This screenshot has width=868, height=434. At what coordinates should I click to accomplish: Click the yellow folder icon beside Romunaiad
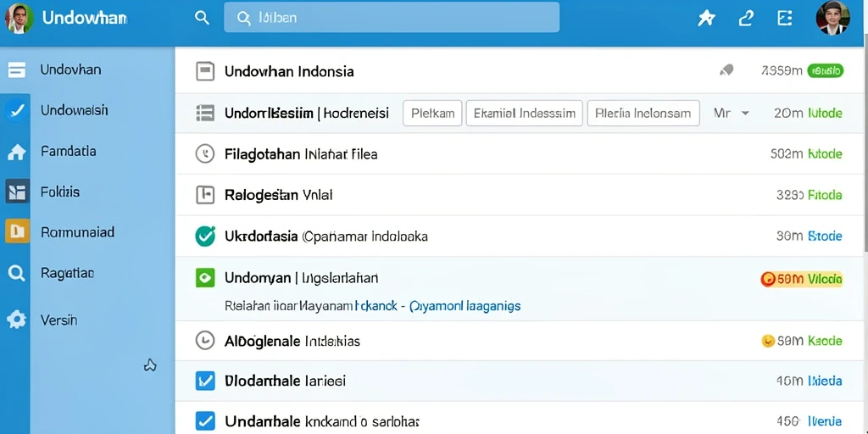[x=17, y=231]
